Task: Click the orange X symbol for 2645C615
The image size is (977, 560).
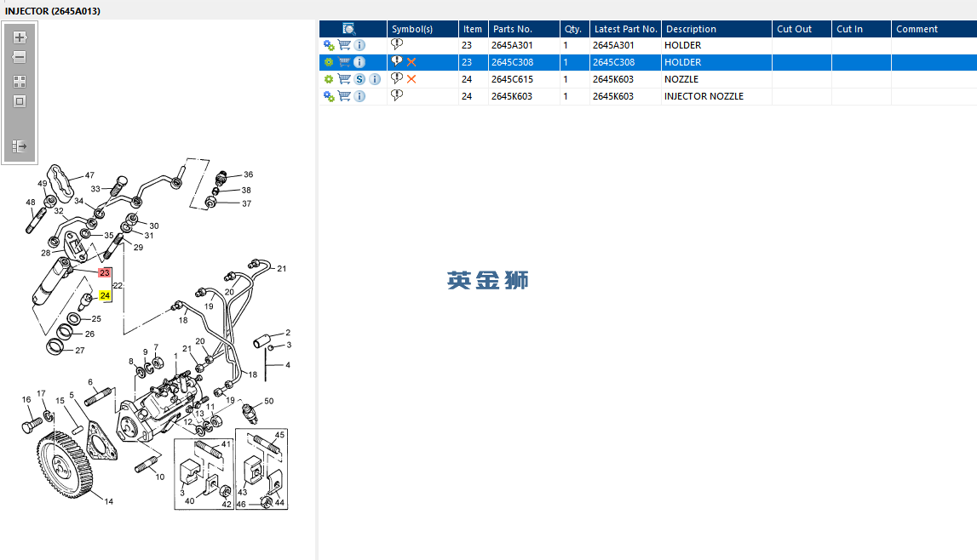Action: pyautogui.click(x=411, y=79)
